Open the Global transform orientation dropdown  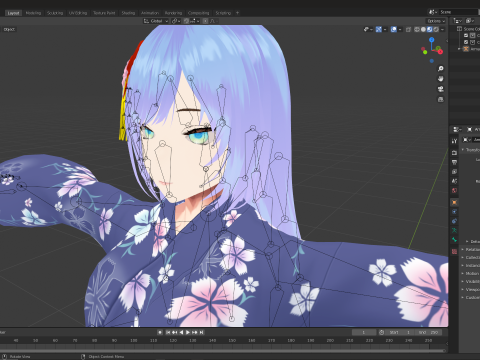156,21
